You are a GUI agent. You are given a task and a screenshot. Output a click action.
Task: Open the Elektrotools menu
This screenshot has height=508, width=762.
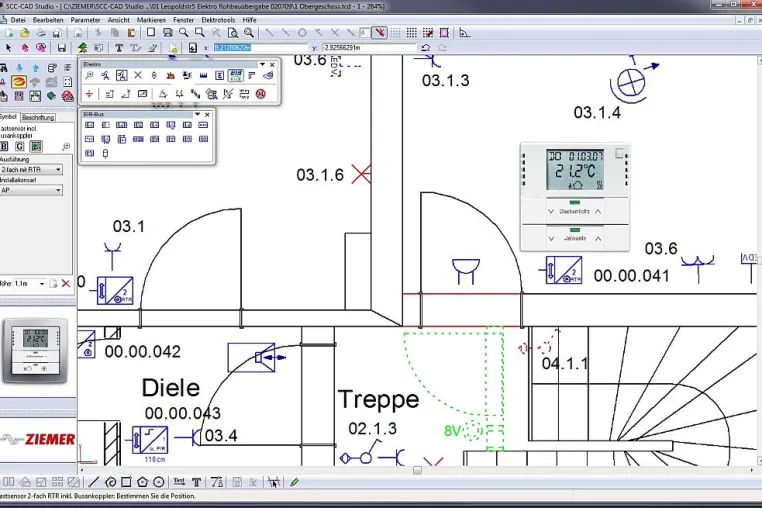click(x=218, y=20)
